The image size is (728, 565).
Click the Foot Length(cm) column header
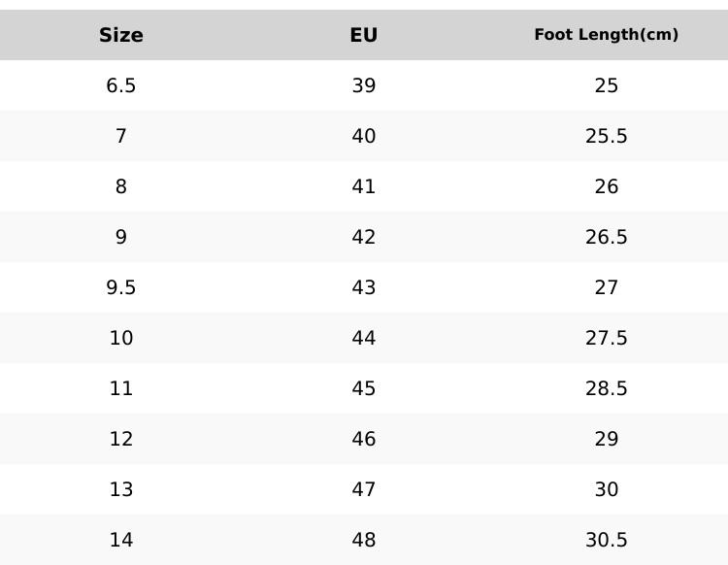(606, 35)
